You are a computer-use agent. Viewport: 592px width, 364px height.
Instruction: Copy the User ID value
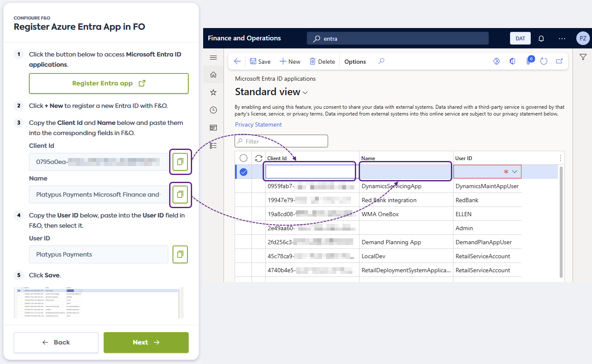pos(180,254)
